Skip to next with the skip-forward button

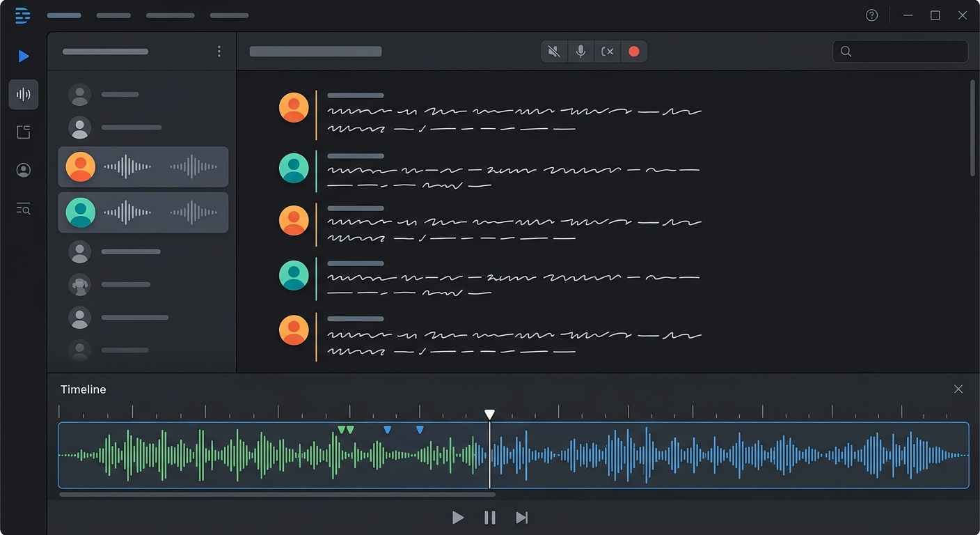[522, 518]
